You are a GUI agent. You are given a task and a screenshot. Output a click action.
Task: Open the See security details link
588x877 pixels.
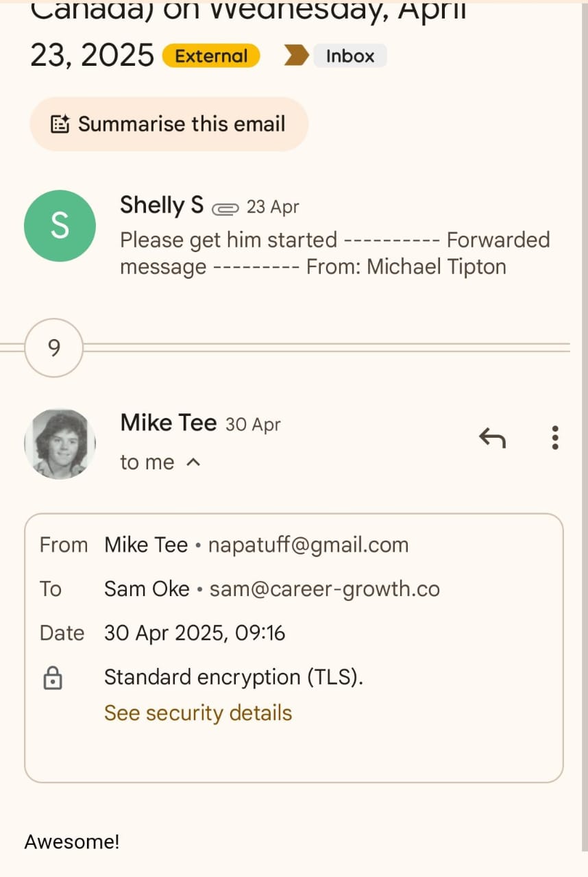coord(198,713)
